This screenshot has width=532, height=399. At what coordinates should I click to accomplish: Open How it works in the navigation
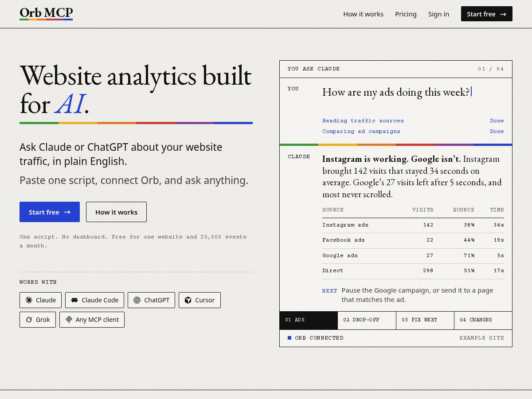[x=363, y=14]
